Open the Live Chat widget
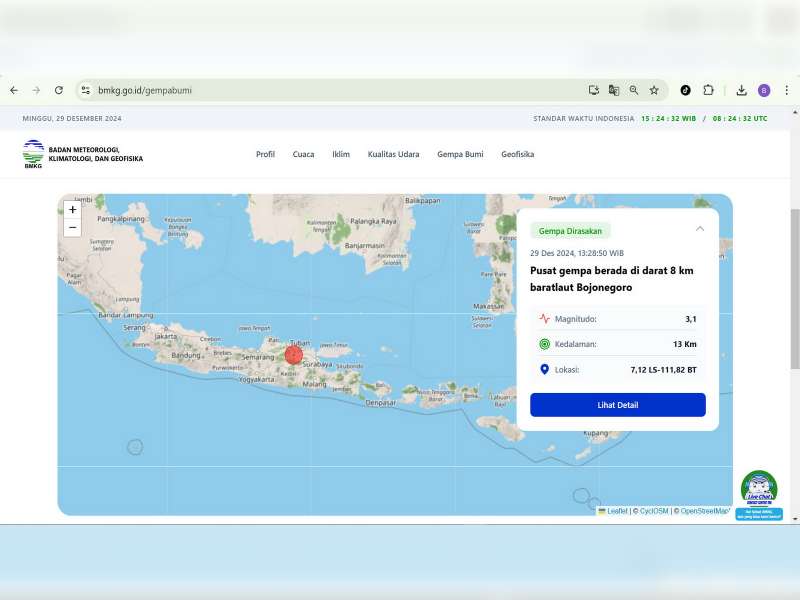800x600 pixels. [760, 489]
